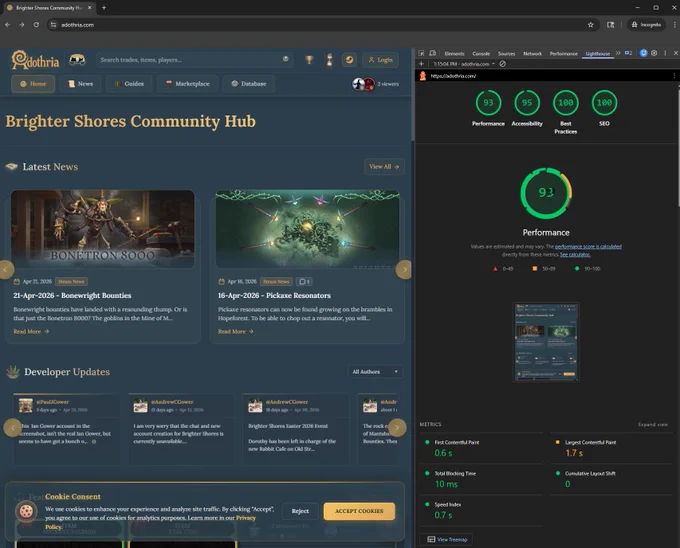Show more DevTools tabs with the chevron
This screenshot has width=680, height=548.
coord(618,53)
